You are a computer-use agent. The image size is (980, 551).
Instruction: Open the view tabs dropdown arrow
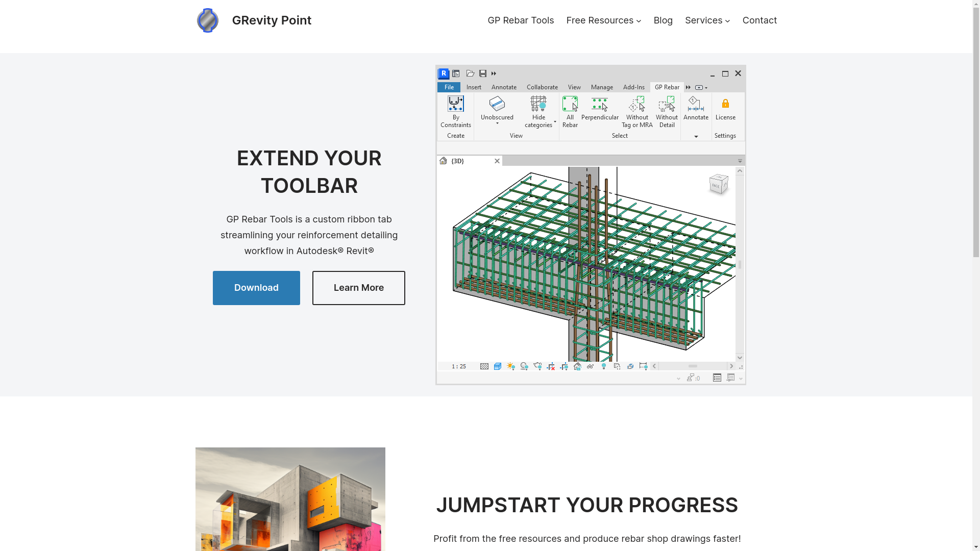pos(740,161)
